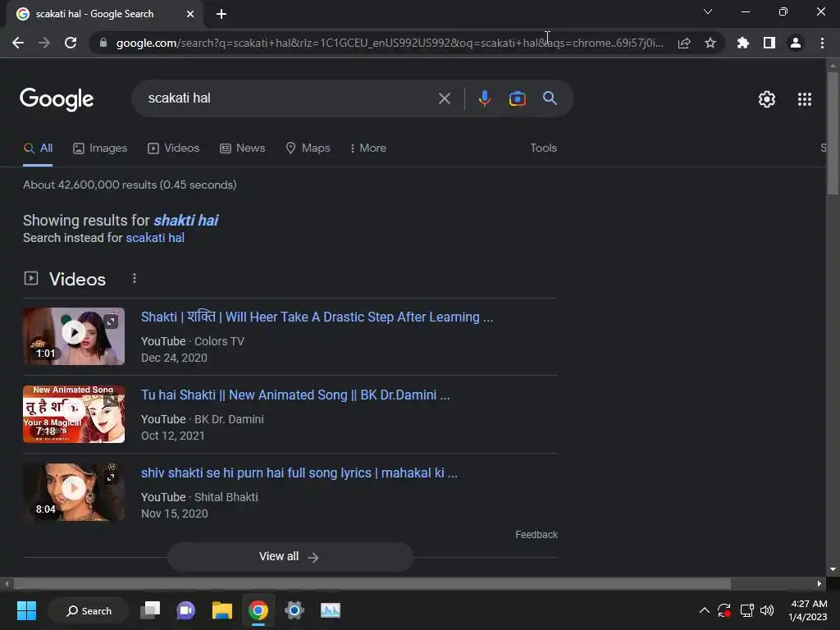Open 'Tu hai Shakti || New Animated Song' link
840x630 pixels.
point(295,395)
